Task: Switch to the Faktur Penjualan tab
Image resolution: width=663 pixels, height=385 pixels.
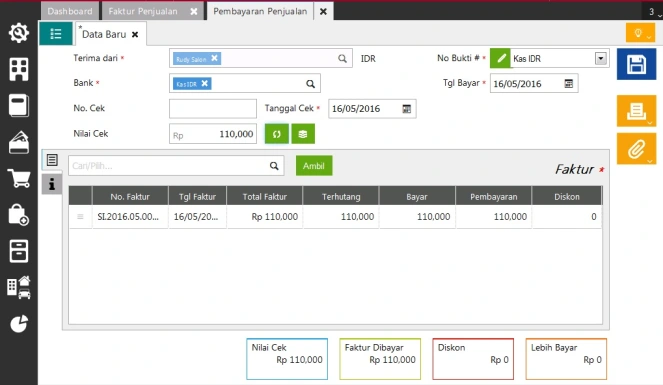Action: coord(143,11)
